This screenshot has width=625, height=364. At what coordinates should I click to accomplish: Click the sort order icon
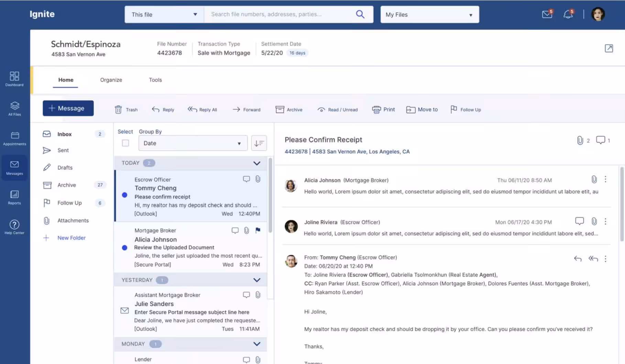pyautogui.click(x=259, y=143)
